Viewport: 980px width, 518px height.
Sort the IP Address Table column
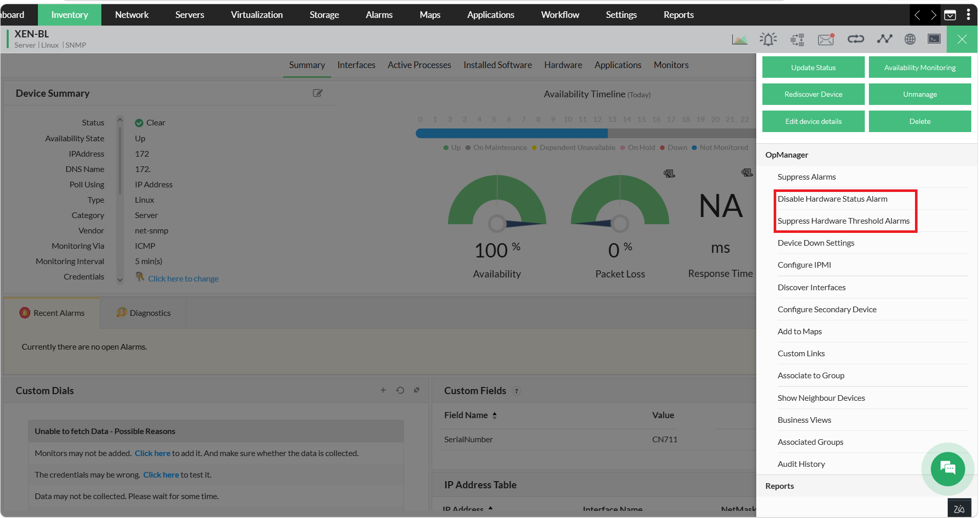(491, 509)
